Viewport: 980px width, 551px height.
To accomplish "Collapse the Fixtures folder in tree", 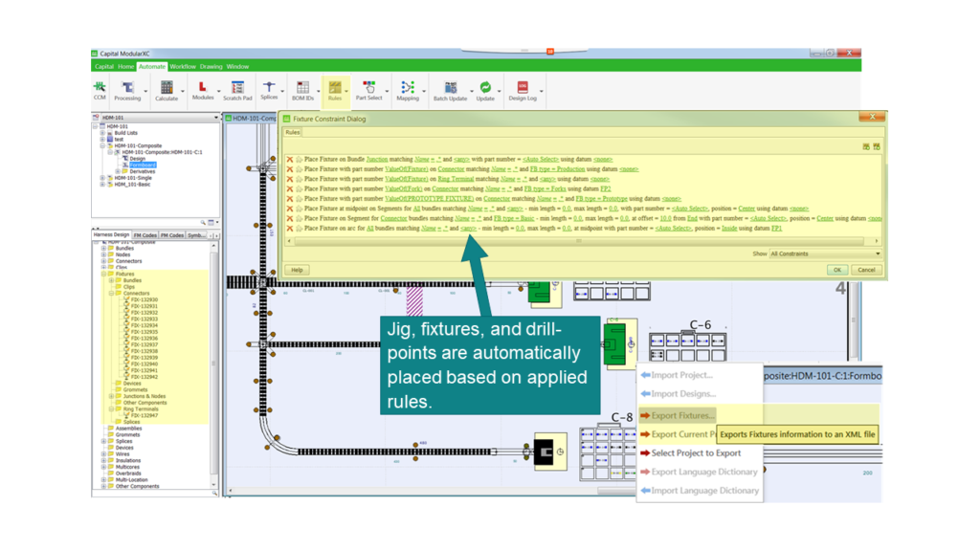I will click(x=103, y=274).
